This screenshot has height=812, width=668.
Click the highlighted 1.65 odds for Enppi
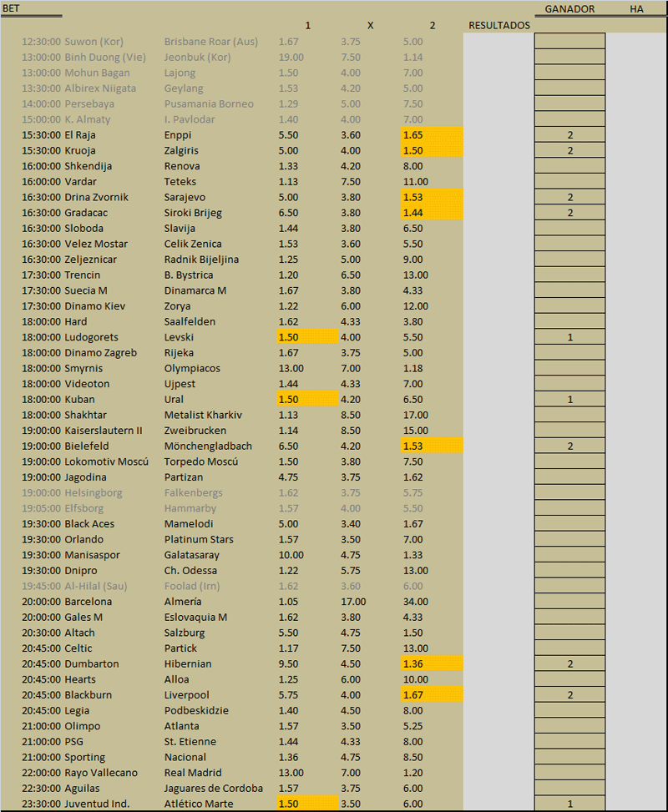coord(433,134)
